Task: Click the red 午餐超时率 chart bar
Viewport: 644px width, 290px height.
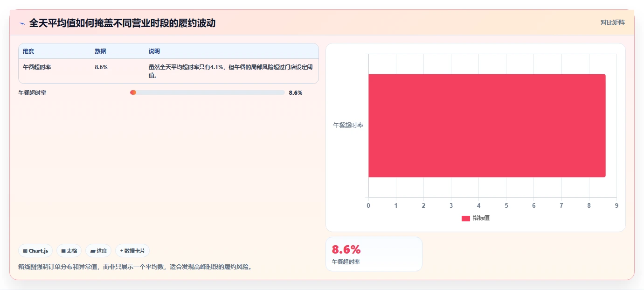Action: pos(487,126)
